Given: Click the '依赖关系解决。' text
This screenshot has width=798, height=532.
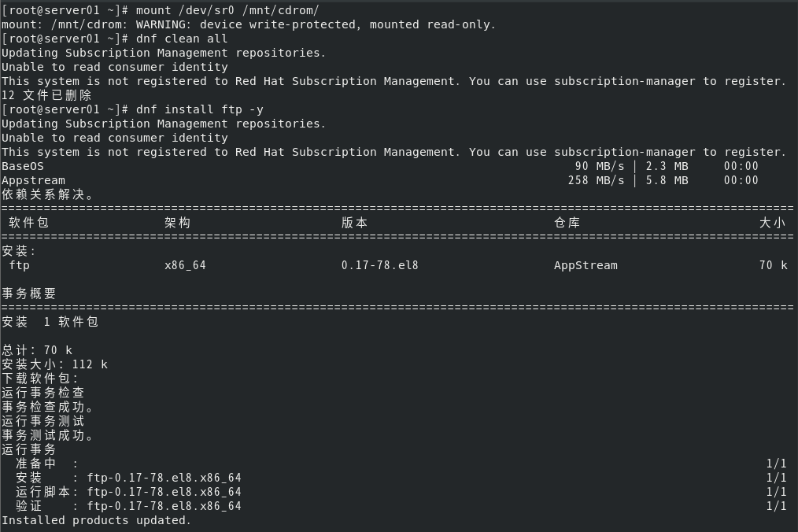Looking at the screenshot, I should pos(48,194).
